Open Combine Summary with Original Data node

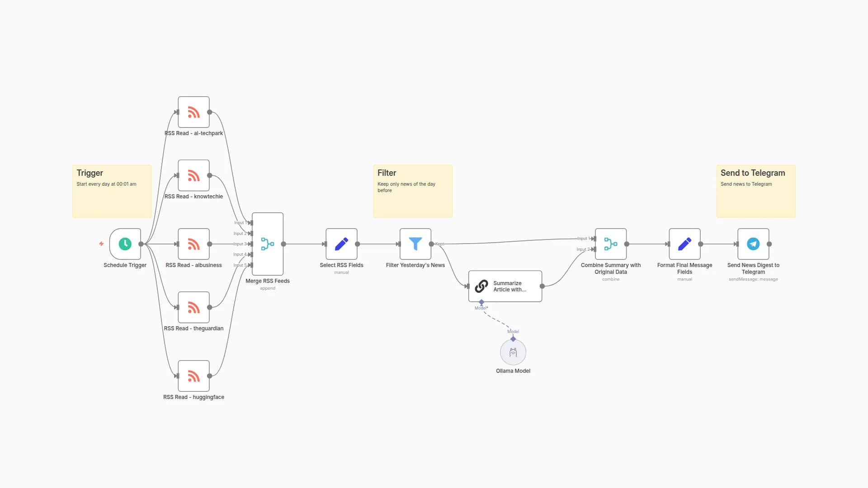[x=610, y=244]
